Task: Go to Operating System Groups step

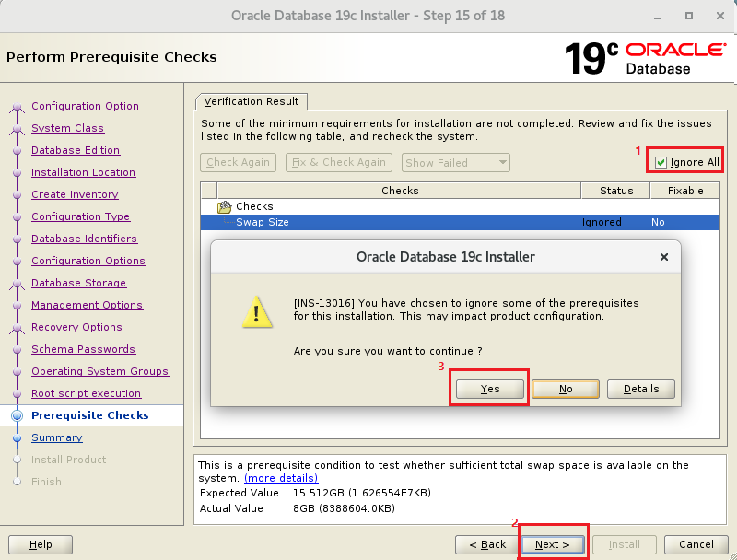Action: 99,371
